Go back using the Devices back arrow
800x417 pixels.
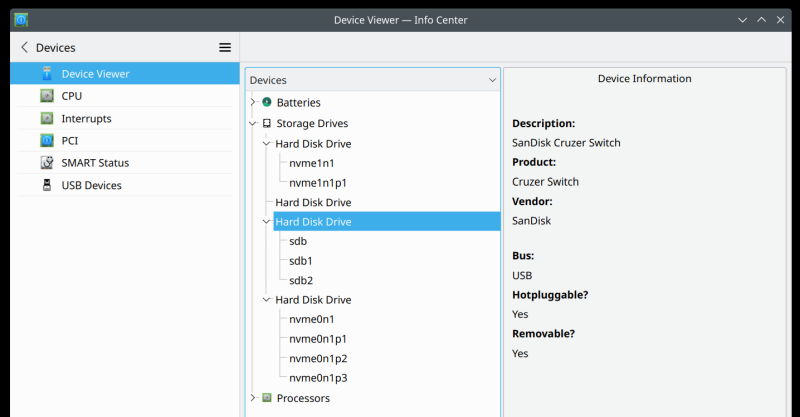[x=24, y=47]
